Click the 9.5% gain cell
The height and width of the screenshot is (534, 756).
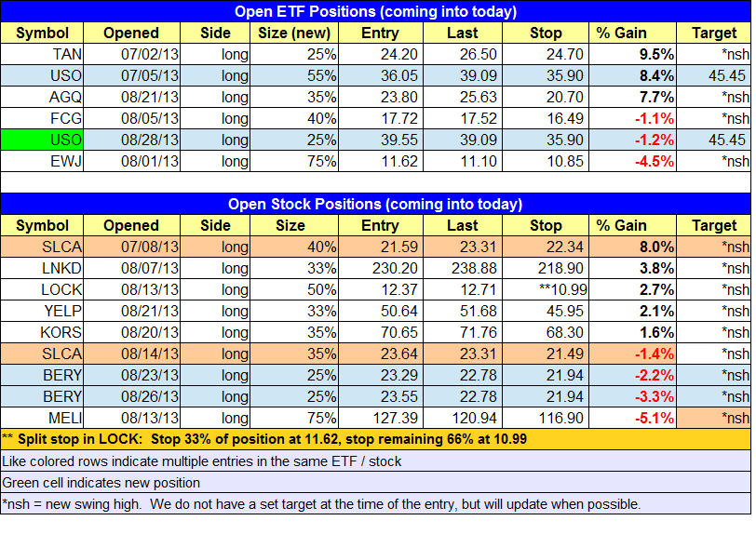pyautogui.click(x=632, y=54)
